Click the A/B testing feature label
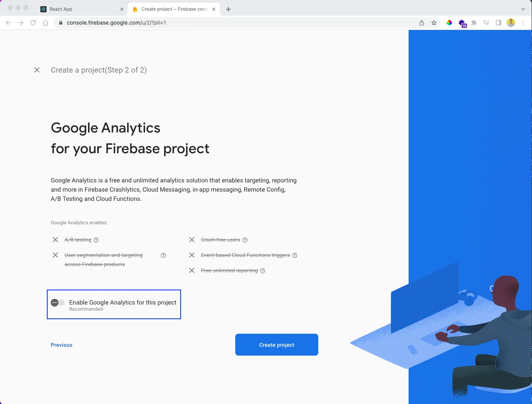Viewport: 532px width, 404px height. [x=78, y=240]
